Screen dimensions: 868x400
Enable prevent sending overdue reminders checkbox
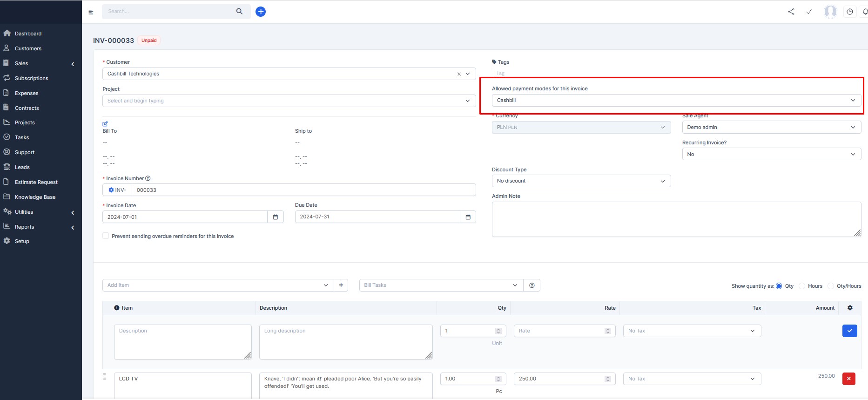point(106,236)
